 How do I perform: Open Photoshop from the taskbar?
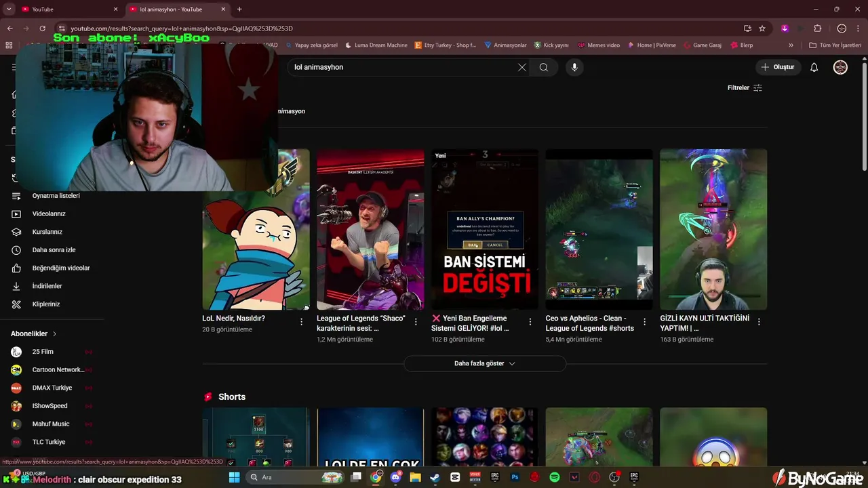click(x=515, y=477)
